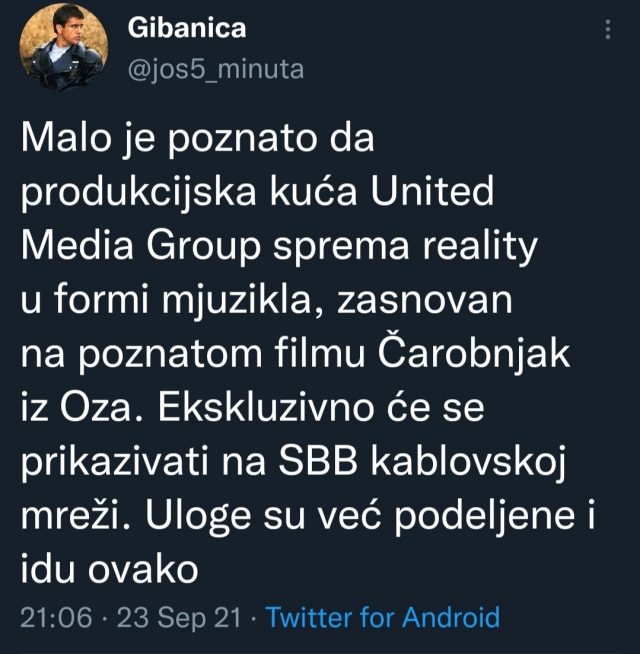Click the 21:06 timestamp

click(56, 617)
